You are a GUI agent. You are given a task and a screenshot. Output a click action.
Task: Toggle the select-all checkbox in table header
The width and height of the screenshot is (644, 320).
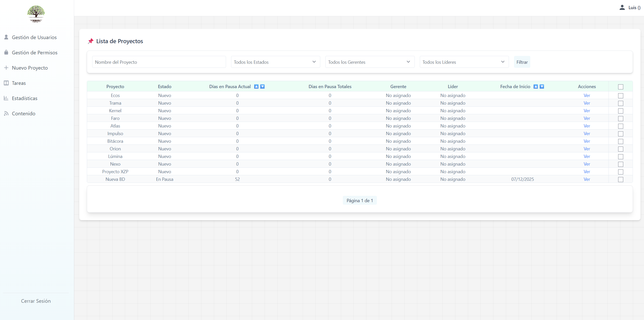620,87
